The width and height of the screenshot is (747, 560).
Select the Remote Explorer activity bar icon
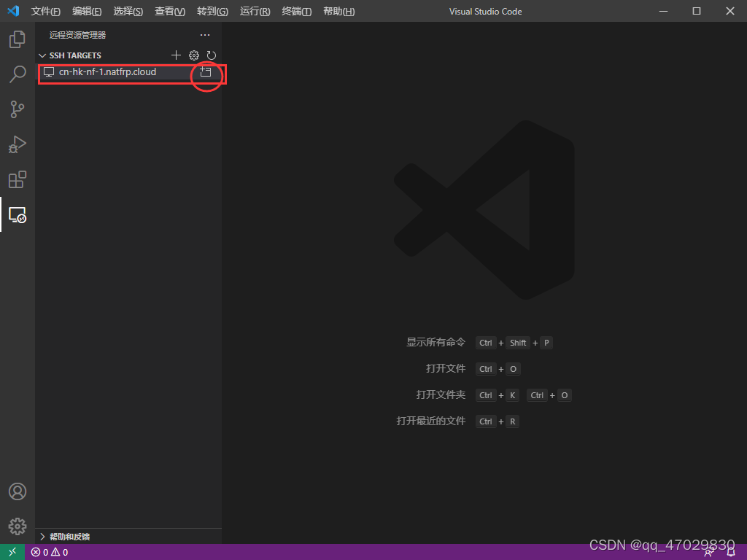click(x=18, y=215)
